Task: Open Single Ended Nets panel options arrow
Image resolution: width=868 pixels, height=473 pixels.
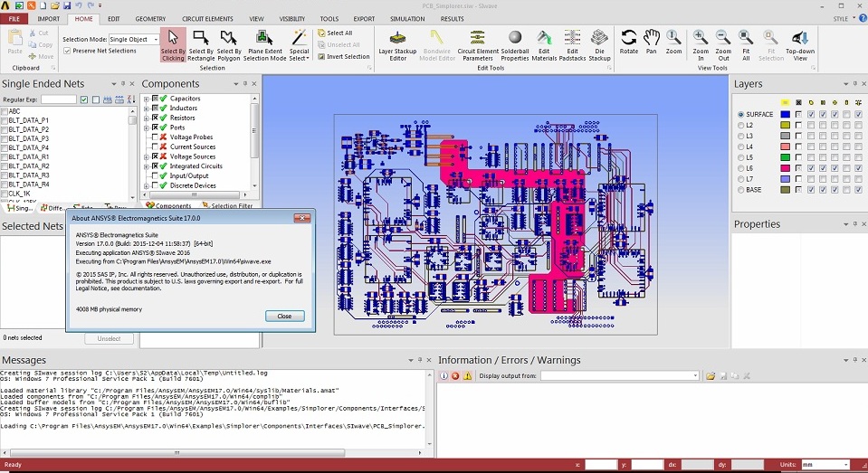Action: [x=114, y=84]
